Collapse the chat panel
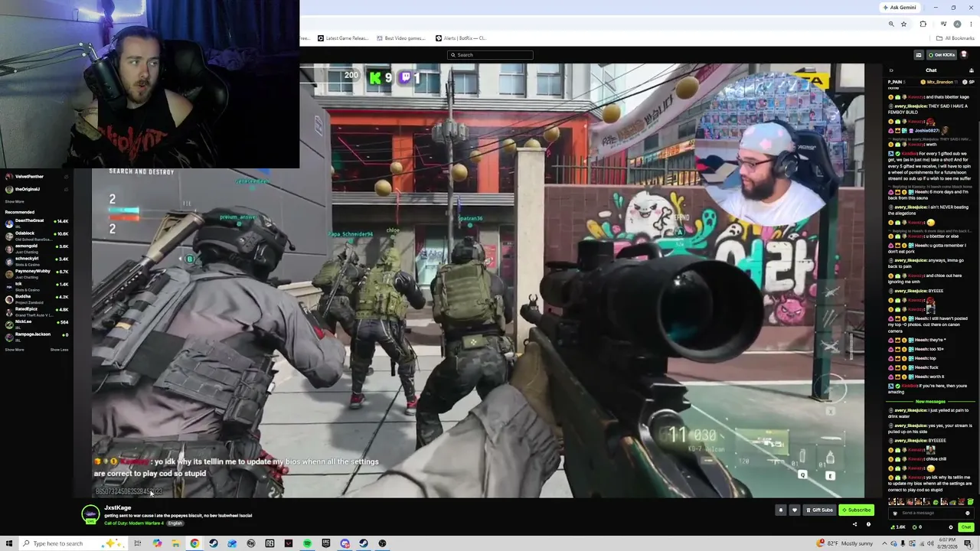980x551 pixels. (x=891, y=70)
